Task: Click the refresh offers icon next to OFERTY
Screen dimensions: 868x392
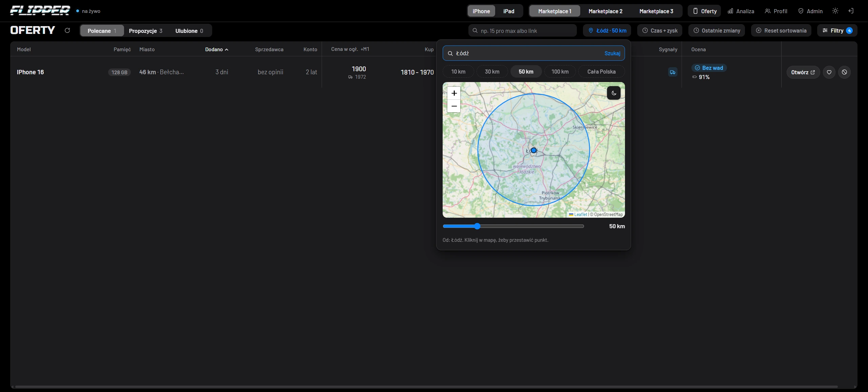Action: coord(67,31)
